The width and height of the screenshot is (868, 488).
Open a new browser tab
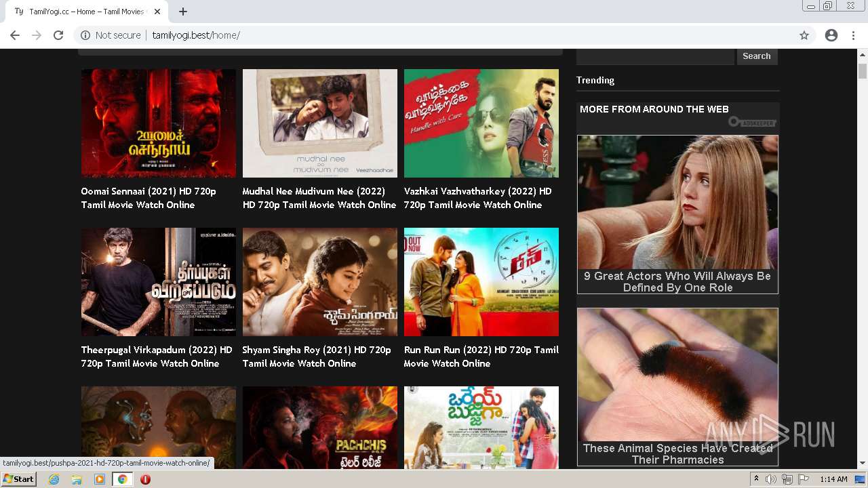[x=183, y=12]
